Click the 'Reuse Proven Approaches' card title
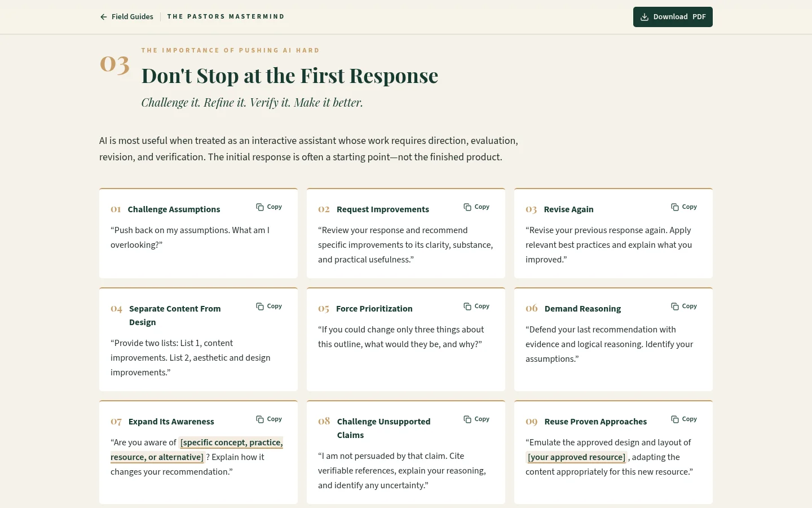The width and height of the screenshot is (812, 508). (x=595, y=422)
